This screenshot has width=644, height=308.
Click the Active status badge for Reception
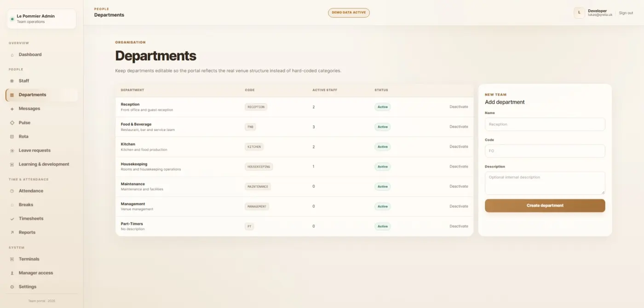click(382, 107)
